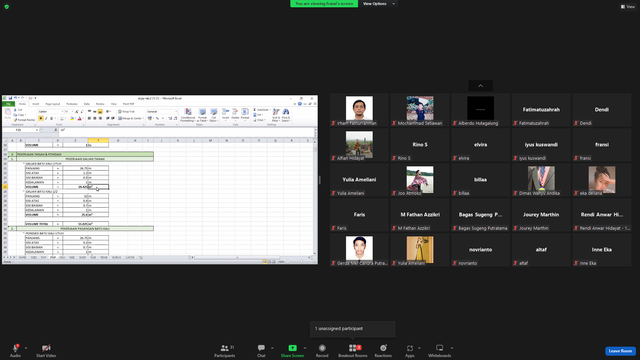Open the Review ribbon tab
This screenshot has height=360, width=640.
(x=100, y=104)
